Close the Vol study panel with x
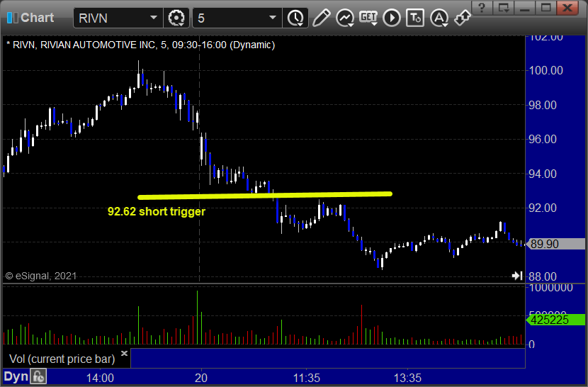This screenshot has width=588, height=387. (124, 353)
